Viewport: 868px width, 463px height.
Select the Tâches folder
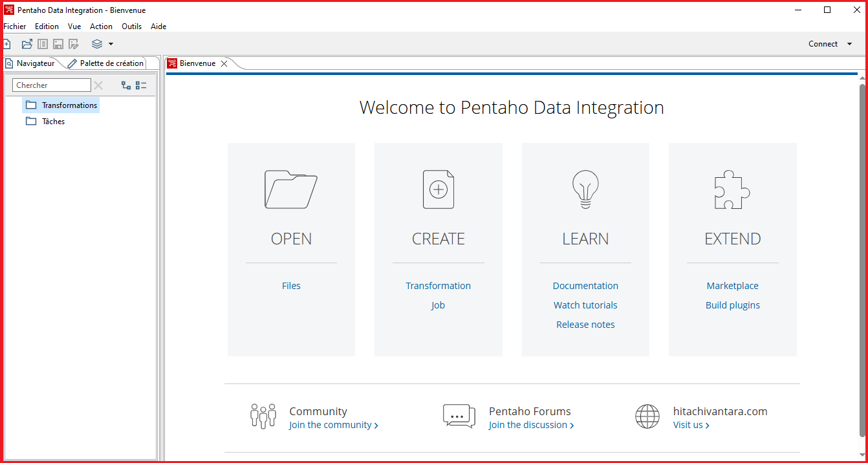click(52, 121)
